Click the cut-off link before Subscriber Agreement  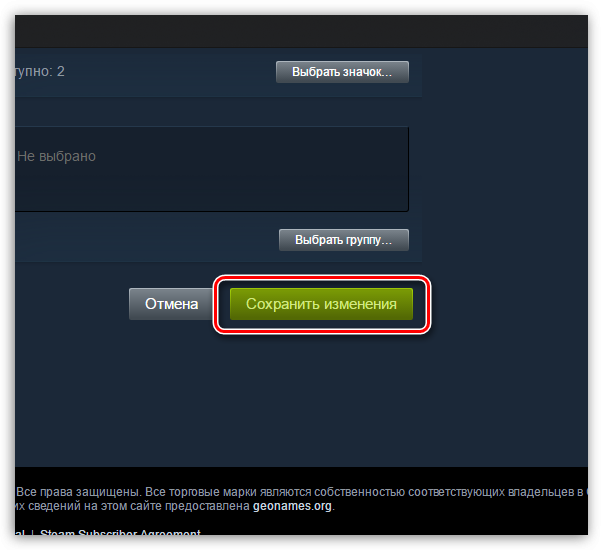point(20,532)
